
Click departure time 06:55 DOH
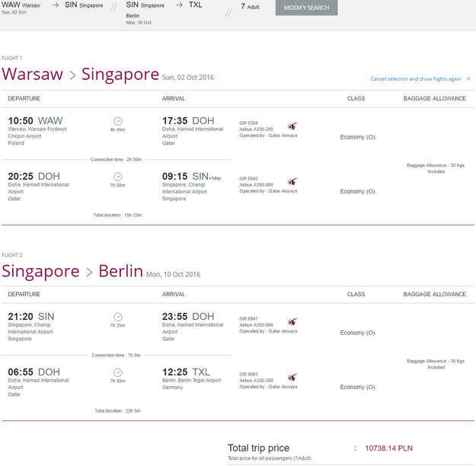pyautogui.click(x=34, y=372)
